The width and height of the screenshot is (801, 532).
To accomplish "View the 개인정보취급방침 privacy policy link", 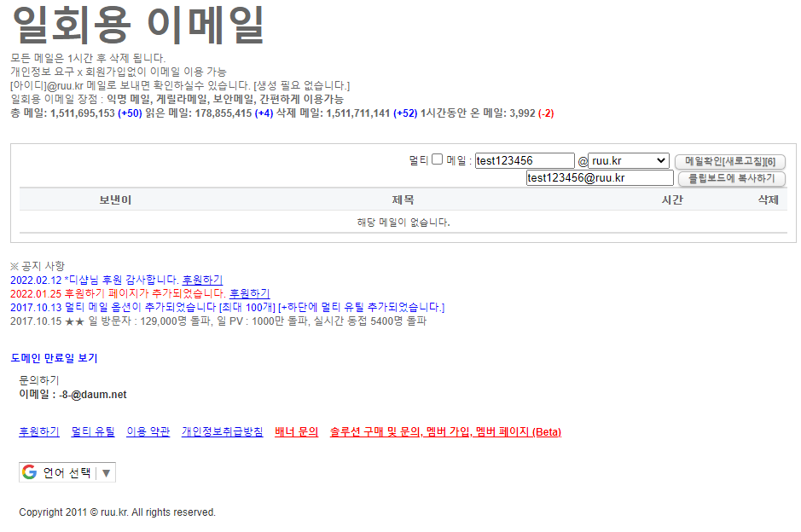I will [x=222, y=432].
